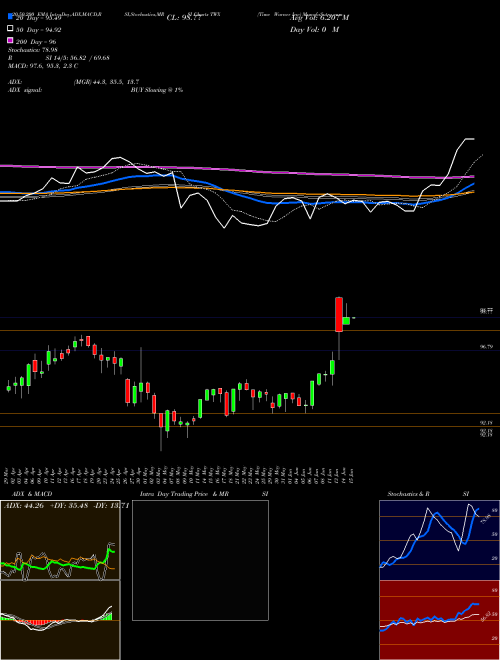Select the '50 Day = 94.92' legend text
The width and height of the screenshot is (500, 660).
coord(38,29)
